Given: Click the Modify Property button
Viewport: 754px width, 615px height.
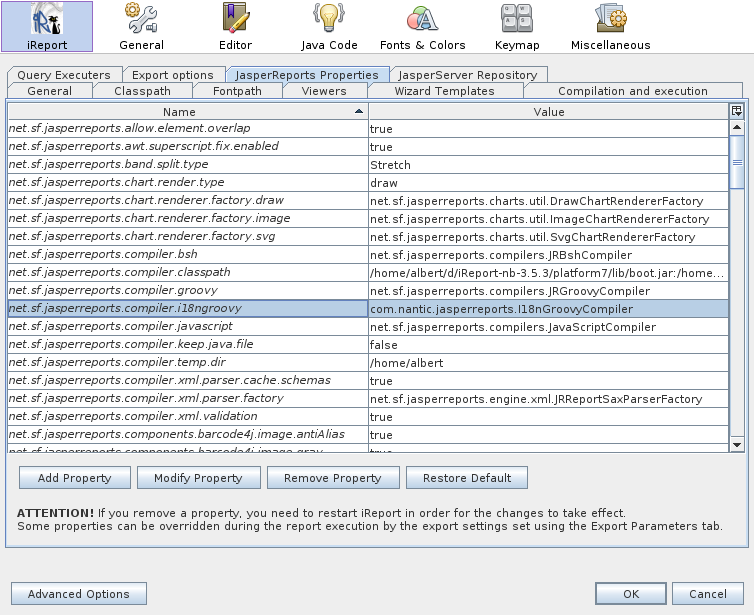Looking at the screenshot, I should [x=199, y=477].
